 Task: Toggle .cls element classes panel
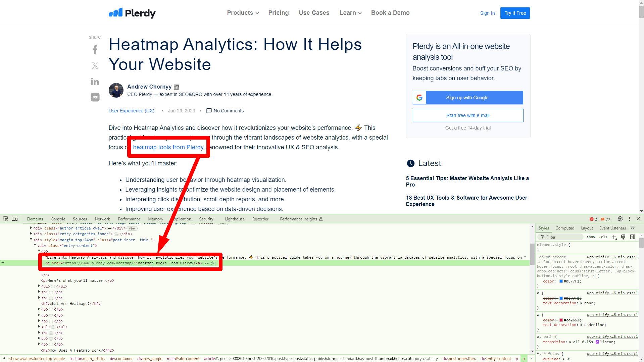(x=603, y=237)
